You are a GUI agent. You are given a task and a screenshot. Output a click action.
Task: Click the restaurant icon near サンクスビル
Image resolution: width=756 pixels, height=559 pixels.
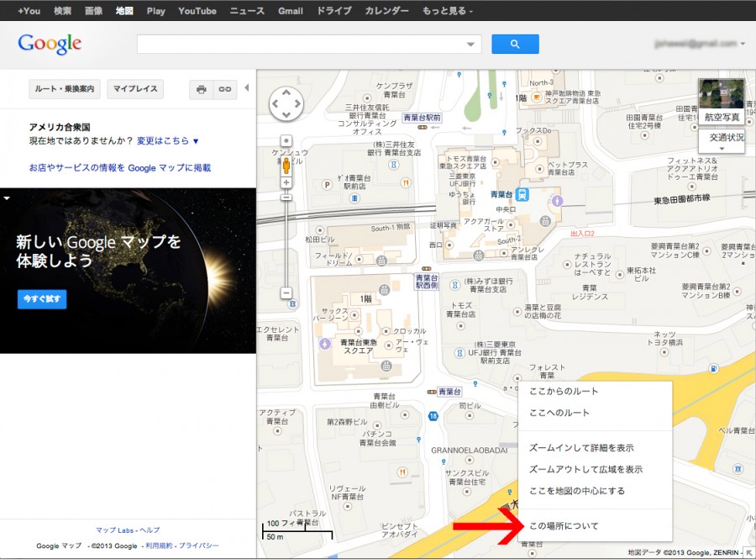pyautogui.click(x=402, y=472)
